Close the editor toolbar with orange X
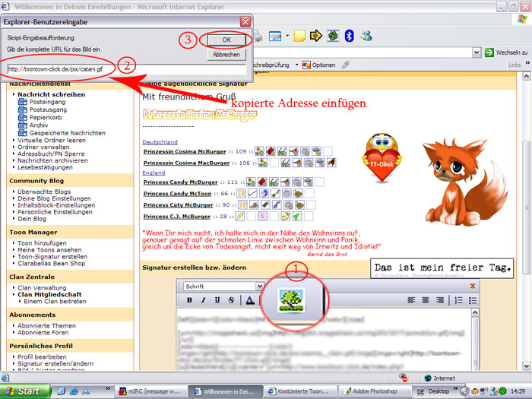This screenshot has width=532, height=399. point(473,286)
